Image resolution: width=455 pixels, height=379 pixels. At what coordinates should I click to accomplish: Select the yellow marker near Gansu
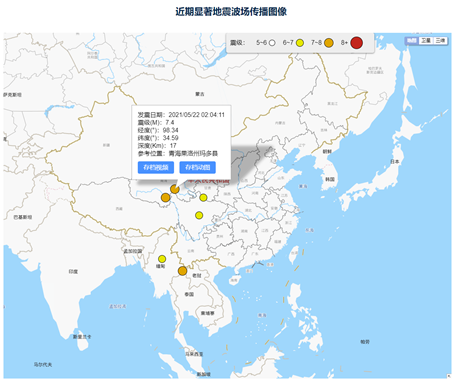pos(203,198)
